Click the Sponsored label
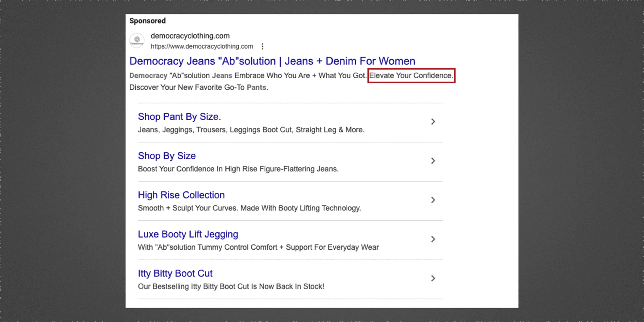This screenshot has height=322, width=644. coord(147,21)
